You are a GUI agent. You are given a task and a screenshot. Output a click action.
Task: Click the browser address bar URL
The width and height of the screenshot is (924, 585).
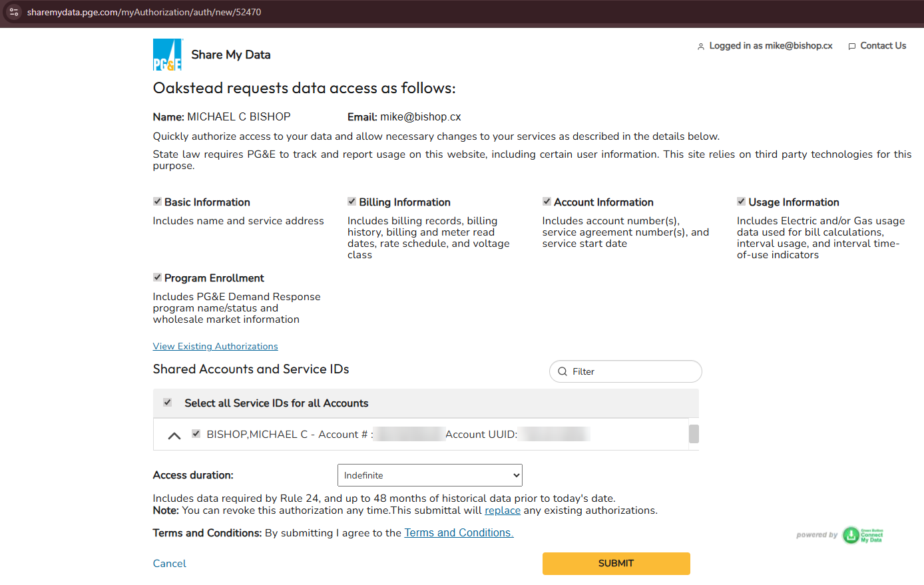pos(144,12)
